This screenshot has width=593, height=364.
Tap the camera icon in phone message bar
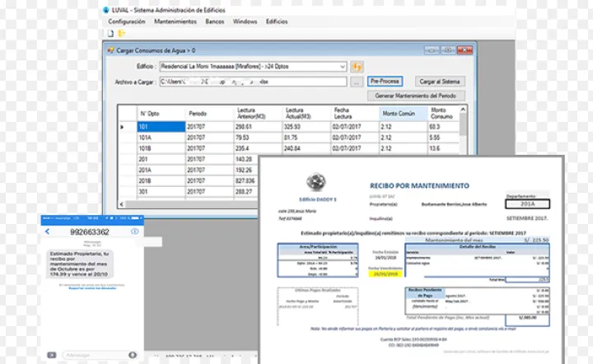pos(52,355)
